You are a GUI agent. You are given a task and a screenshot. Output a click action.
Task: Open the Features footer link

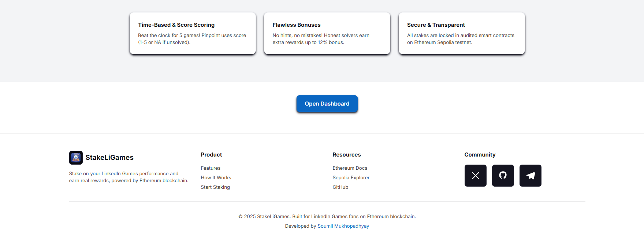point(211,168)
